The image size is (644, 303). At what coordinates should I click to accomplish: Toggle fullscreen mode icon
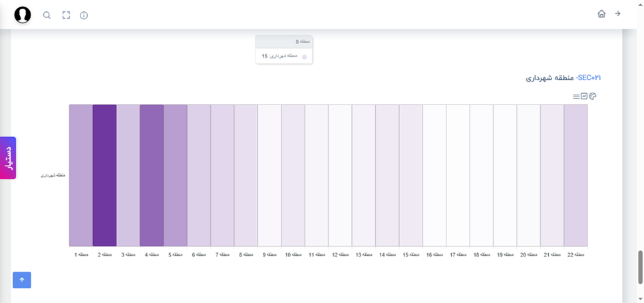pos(66,15)
